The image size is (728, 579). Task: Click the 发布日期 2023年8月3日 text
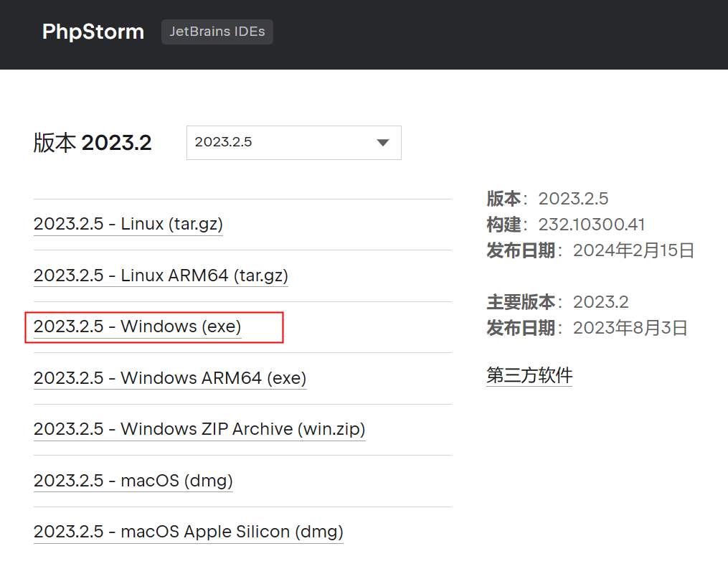[x=629, y=328]
